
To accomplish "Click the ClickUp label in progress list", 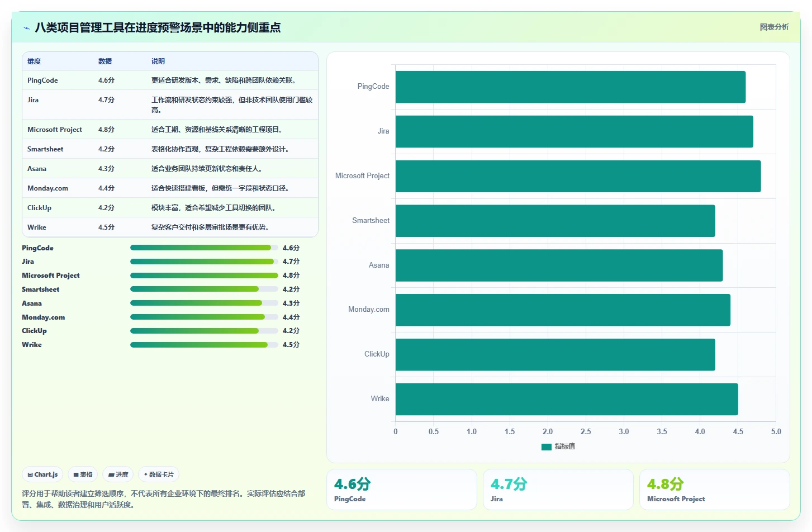I will [x=34, y=331].
